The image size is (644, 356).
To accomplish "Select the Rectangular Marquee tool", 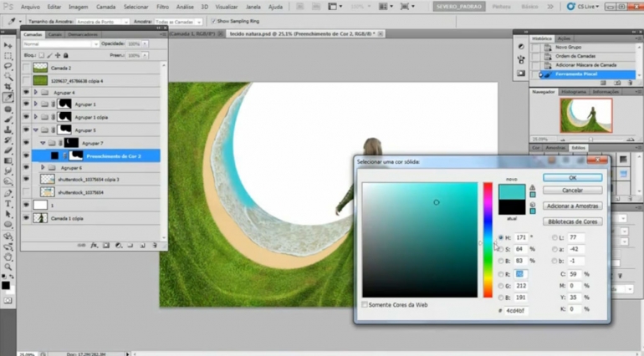I will pyautogui.click(x=8, y=56).
